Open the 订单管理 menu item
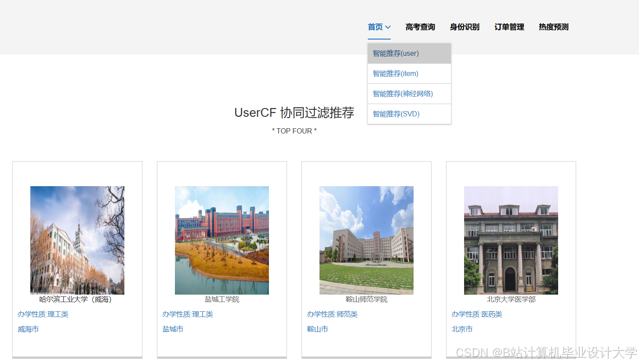 tap(508, 27)
